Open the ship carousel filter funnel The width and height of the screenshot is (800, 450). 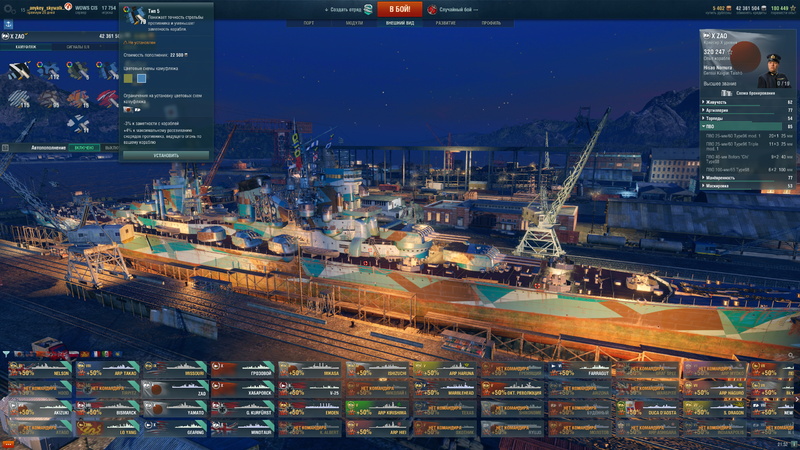tap(6, 353)
